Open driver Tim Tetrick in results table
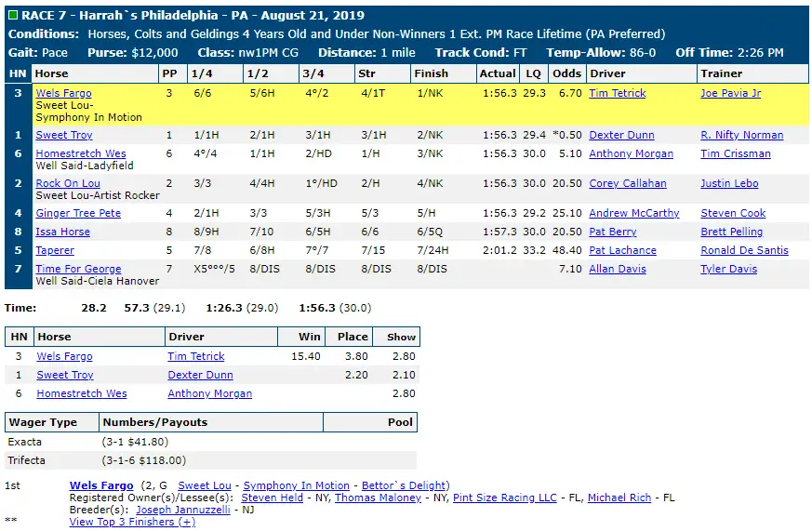812x531 pixels. click(618, 93)
